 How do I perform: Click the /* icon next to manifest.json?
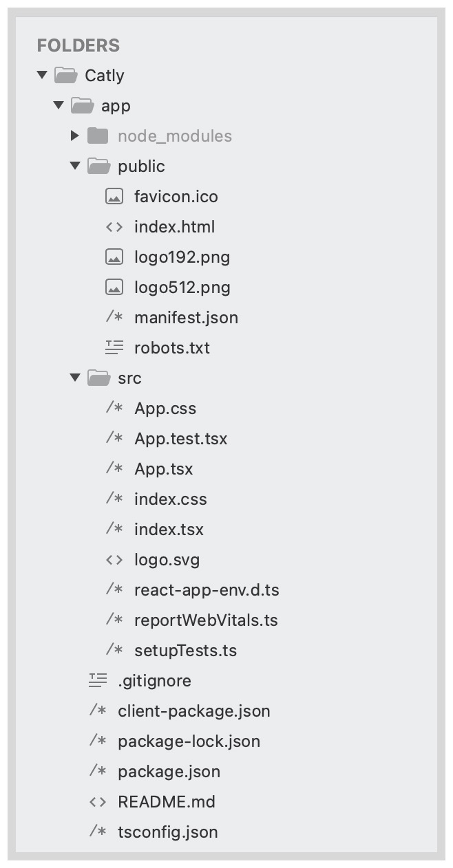click(114, 317)
